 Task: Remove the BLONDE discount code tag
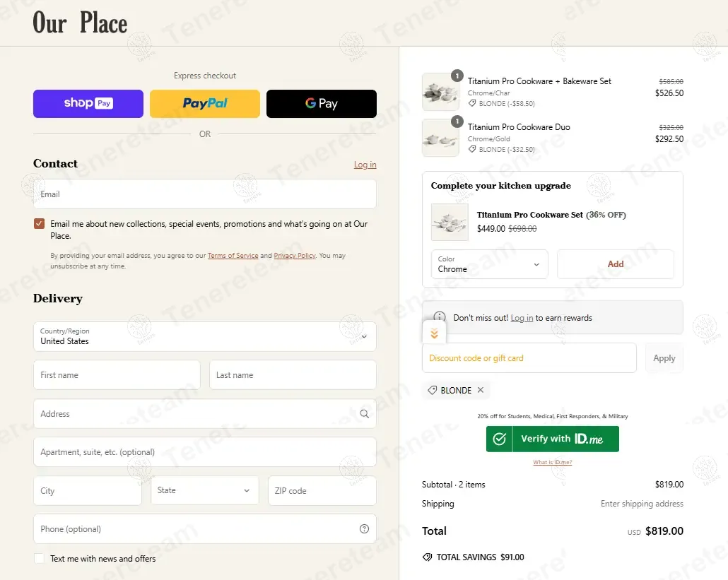(481, 391)
